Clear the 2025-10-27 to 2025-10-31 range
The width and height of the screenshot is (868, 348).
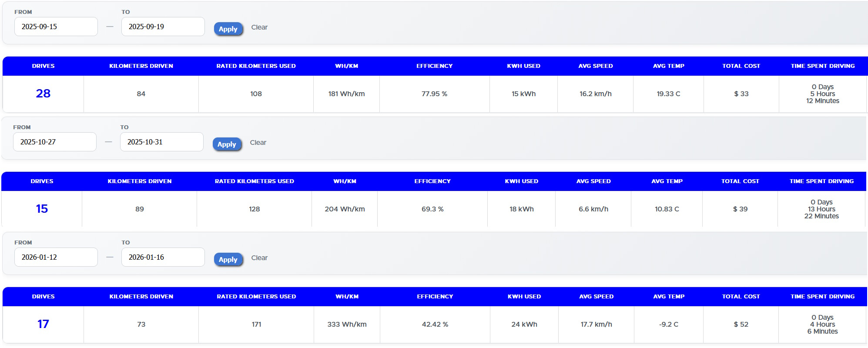click(258, 142)
